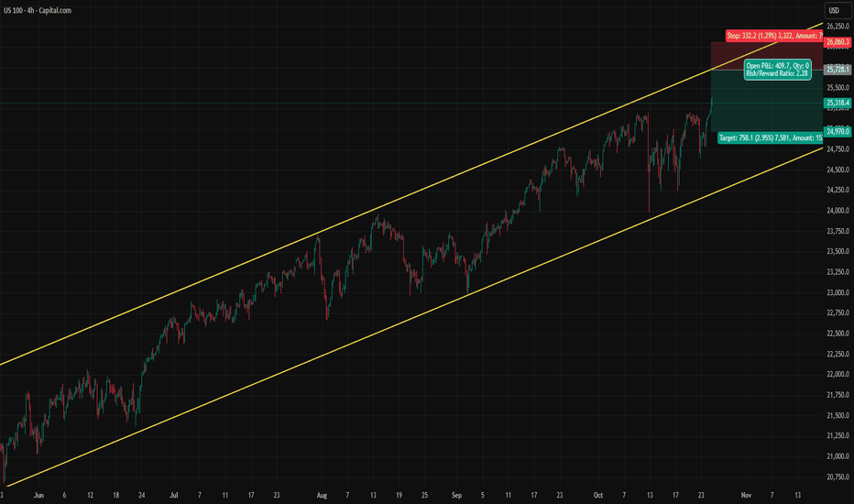Click the date 19 on the time axis
The width and height of the screenshot is (854, 504).
[399, 495]
